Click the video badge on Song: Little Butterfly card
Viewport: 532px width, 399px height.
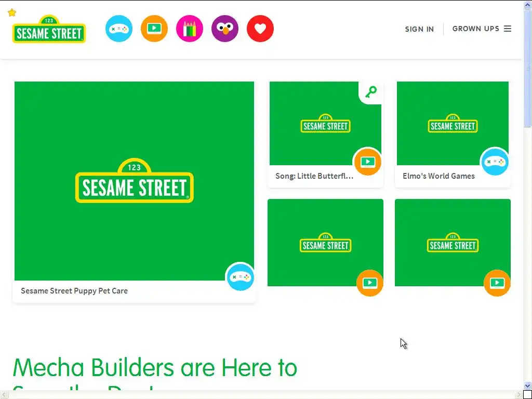(368, 162)
